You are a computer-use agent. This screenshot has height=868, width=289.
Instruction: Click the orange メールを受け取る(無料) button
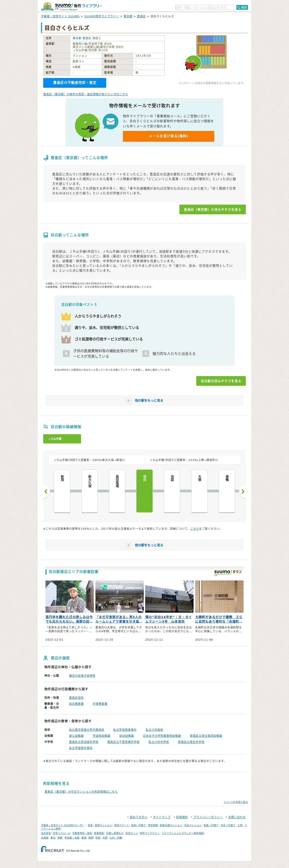click(169, 136)
